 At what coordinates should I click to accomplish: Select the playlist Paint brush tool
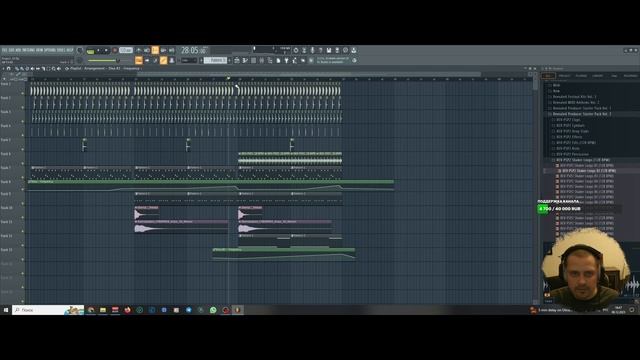21,69
